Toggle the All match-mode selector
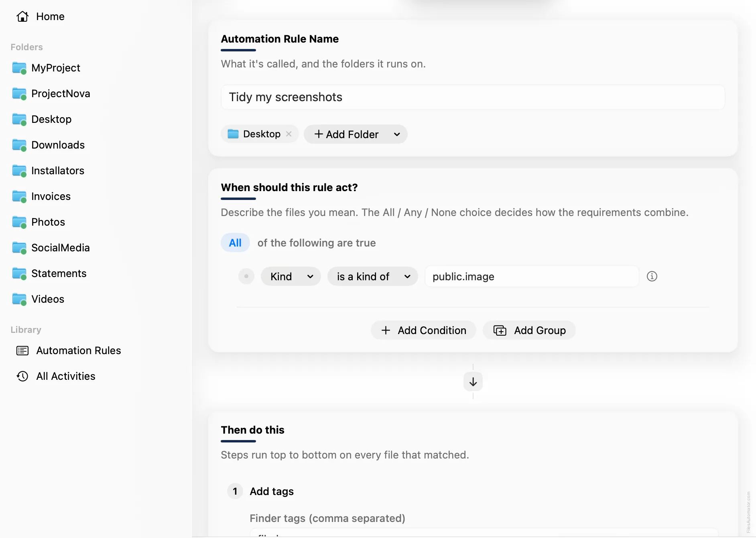 point(235,243)
